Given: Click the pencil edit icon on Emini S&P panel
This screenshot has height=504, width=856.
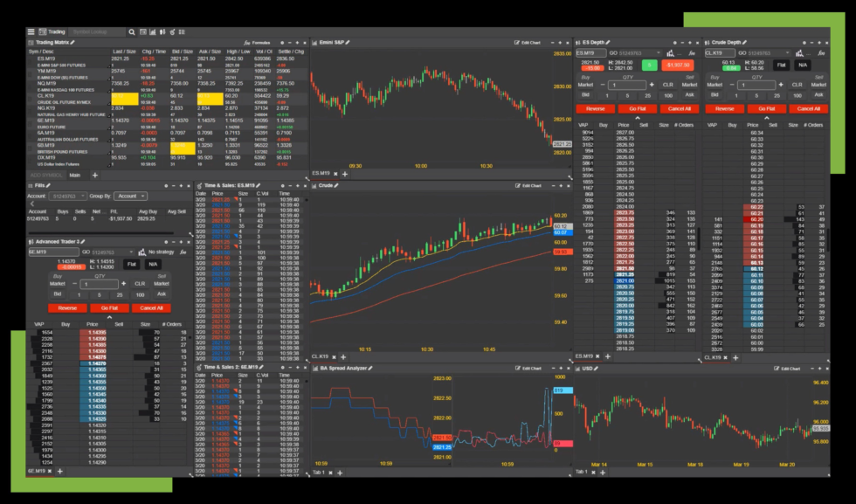Looking at the screenshot, I should click(x=348, y=41).
